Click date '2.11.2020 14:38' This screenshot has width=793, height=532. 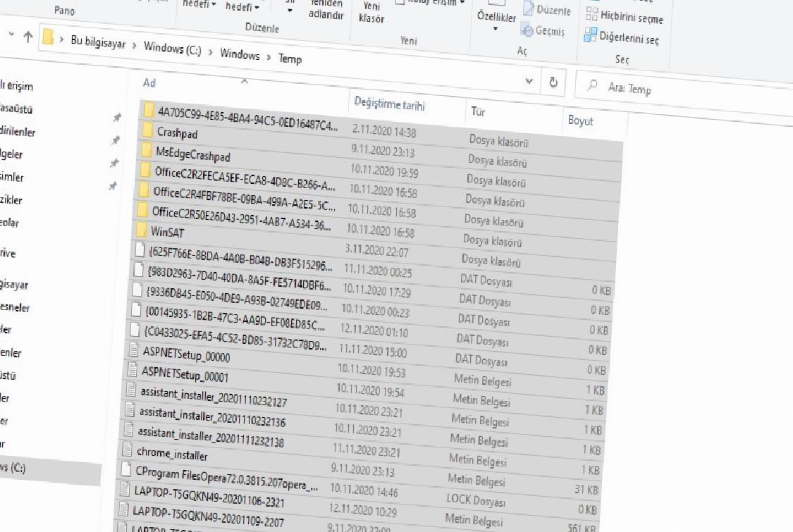click(x=384, y=132)
